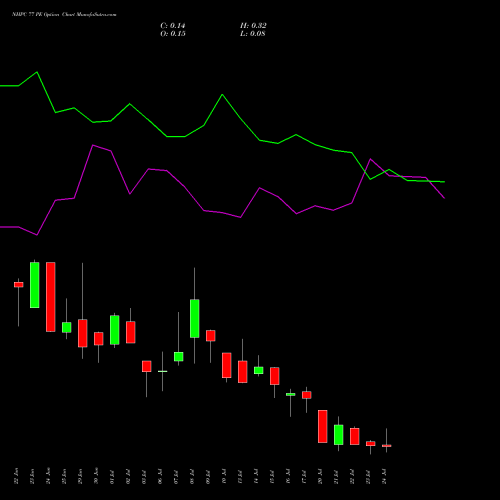Click the 24 Jun date label
The image size is (500, 500).
pos(48,476)
